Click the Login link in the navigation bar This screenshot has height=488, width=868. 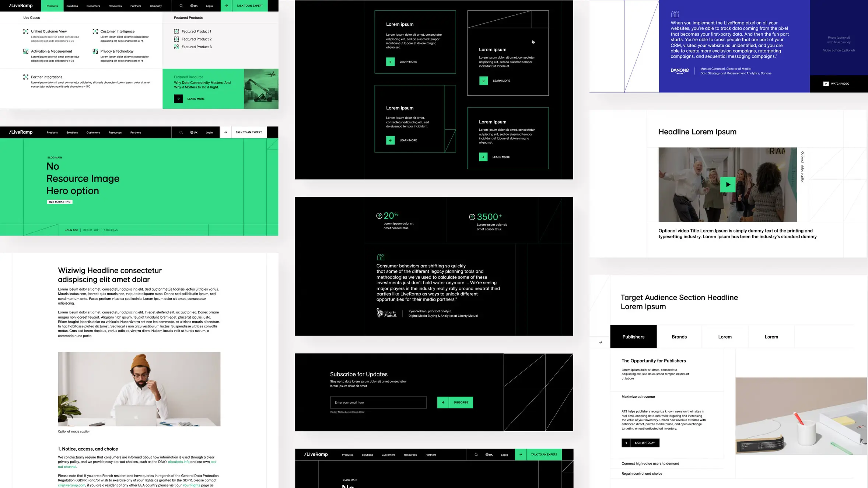tap(209, 6)
